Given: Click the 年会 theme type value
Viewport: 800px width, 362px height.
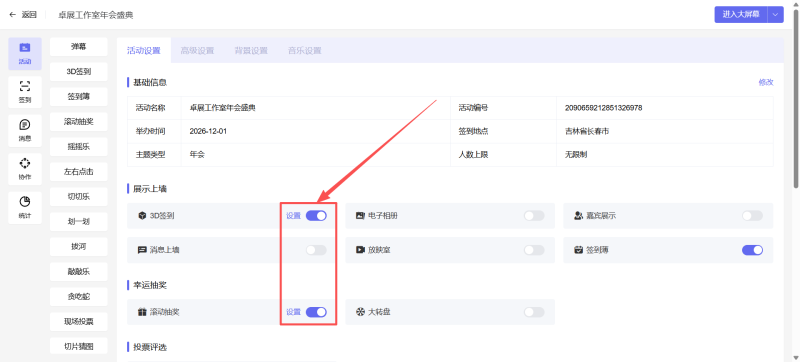Looking at the screenshot, I should tap(197, 154).
